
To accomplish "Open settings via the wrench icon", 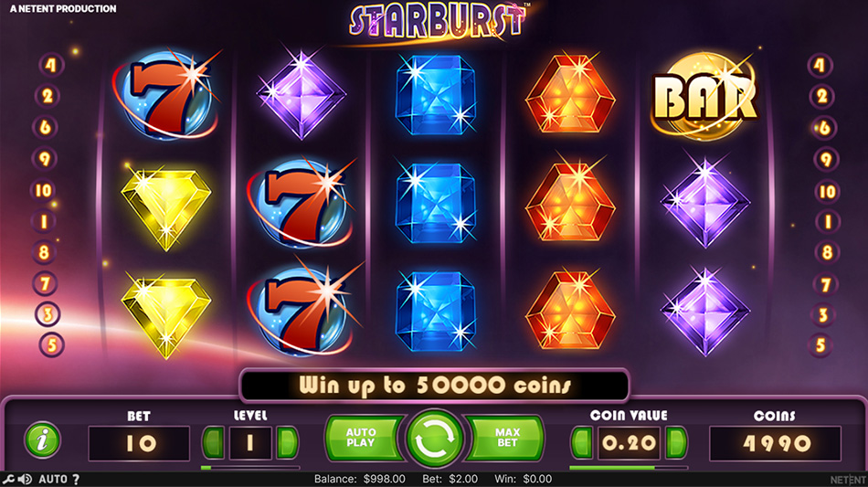I will (x=7, y=480).
